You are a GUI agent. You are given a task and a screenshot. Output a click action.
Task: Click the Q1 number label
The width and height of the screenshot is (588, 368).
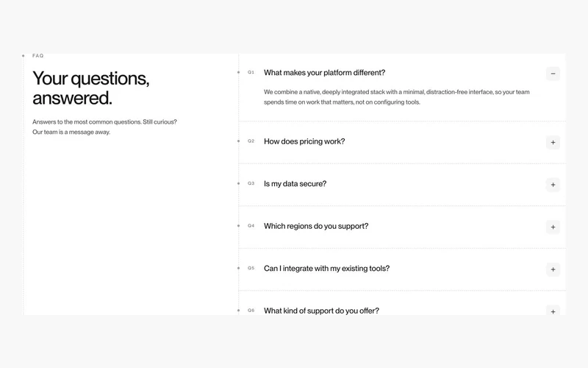click(251, 72)
